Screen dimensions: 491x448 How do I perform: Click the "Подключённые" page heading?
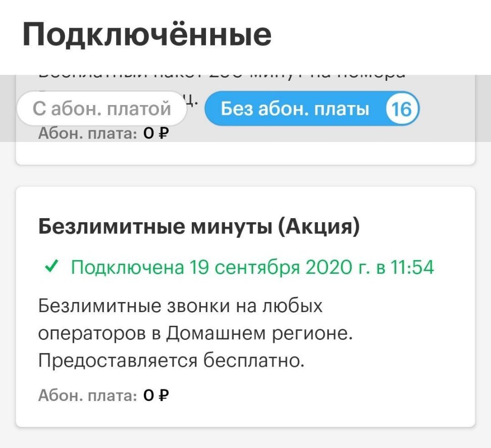tap(147, 35)
